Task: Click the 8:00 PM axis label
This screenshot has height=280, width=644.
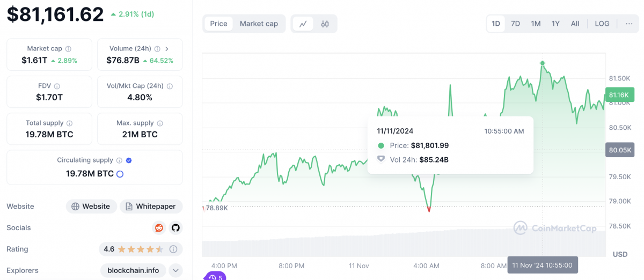Action: pos(291,266)
